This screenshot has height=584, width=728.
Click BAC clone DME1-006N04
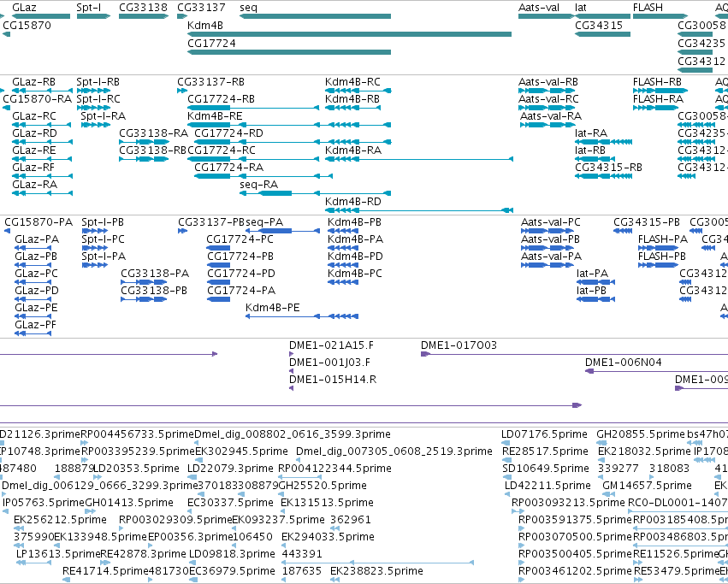pyautogui.click(x=656, y=371)
